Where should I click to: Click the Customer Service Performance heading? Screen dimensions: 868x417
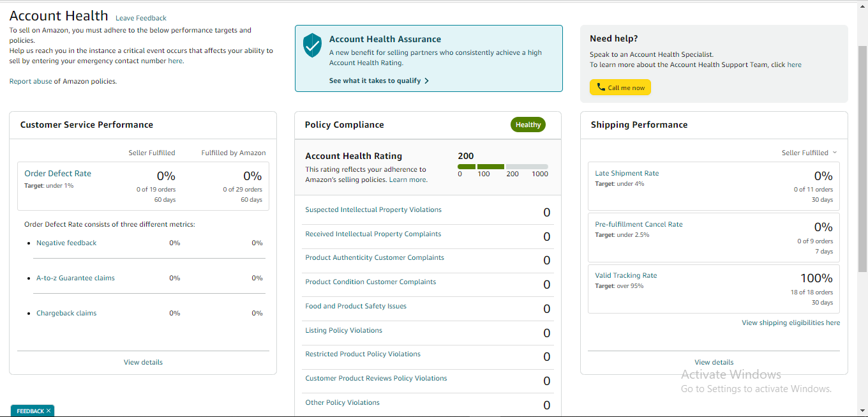coord(87,125)
